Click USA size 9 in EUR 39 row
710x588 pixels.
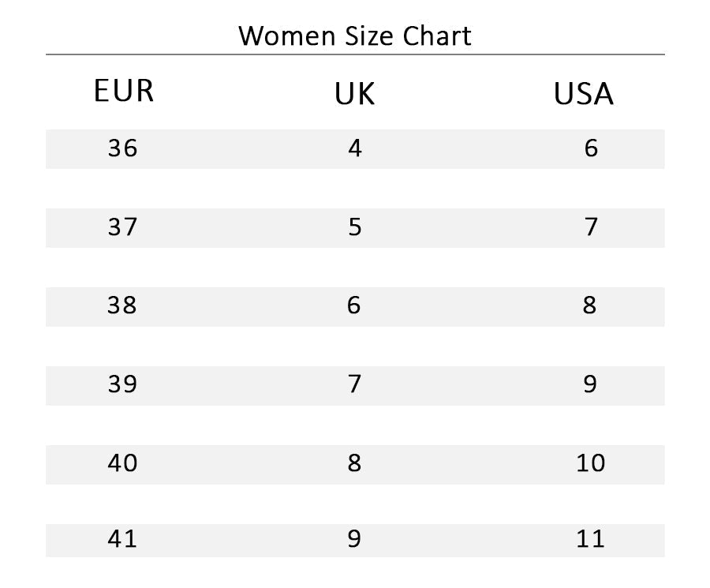pyautogui.click(x=590, y=384)
